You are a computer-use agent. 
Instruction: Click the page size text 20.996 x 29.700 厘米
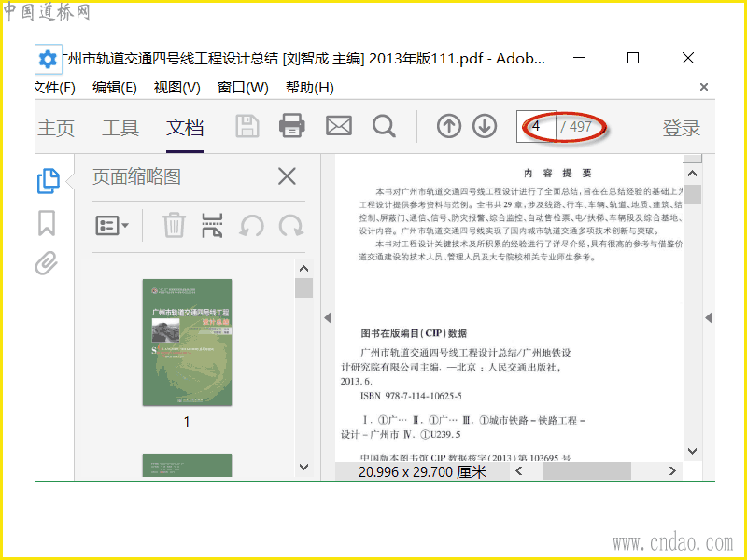(423, 472)
